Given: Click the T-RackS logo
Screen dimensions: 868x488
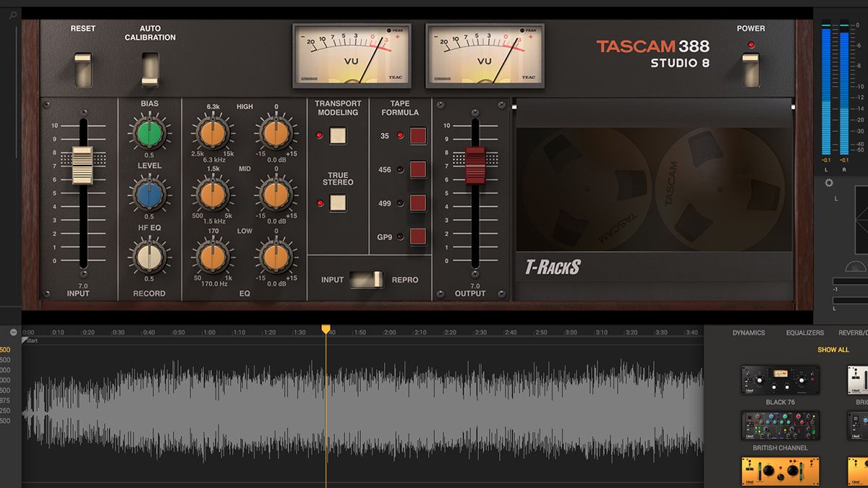Looking at the screenshot, I should tap(553, 267).
